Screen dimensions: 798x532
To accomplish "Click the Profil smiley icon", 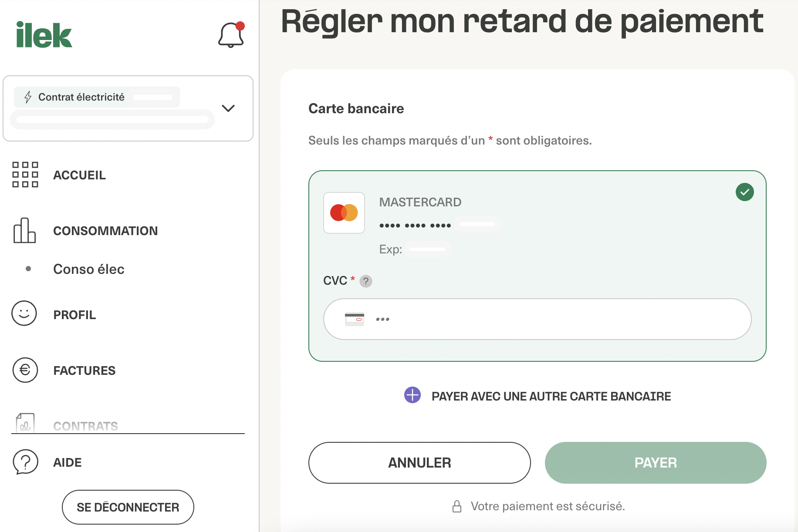I will (x=24, y=313).
